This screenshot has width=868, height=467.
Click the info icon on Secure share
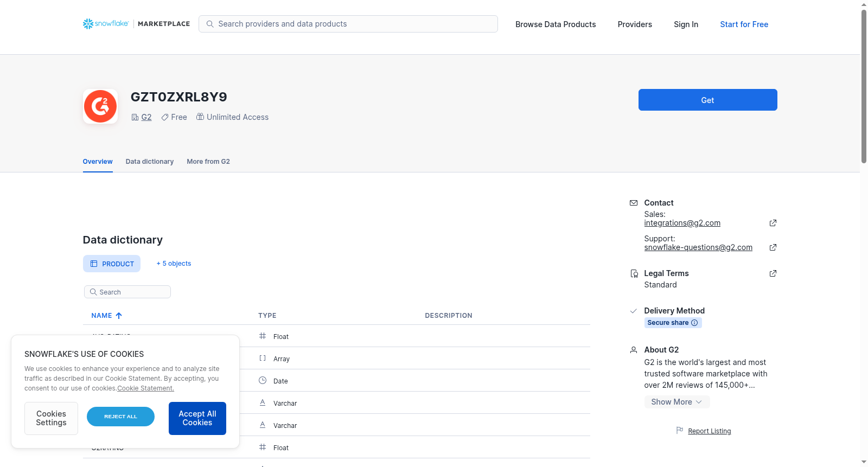click(x=694, y=323)
